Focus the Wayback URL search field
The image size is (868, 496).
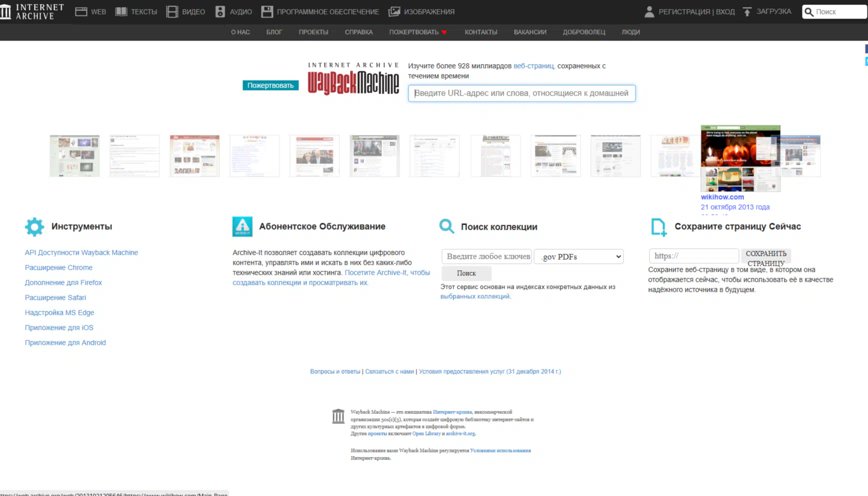tap(521, 93)
